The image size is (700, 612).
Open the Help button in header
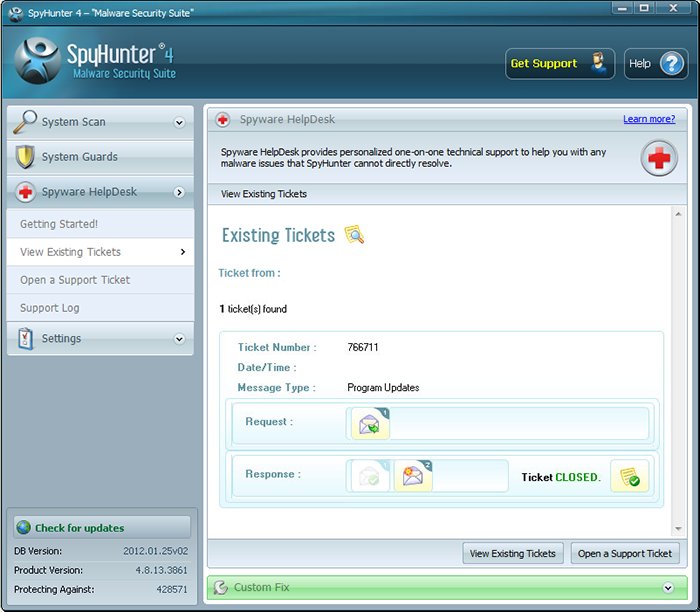(655, 64)
